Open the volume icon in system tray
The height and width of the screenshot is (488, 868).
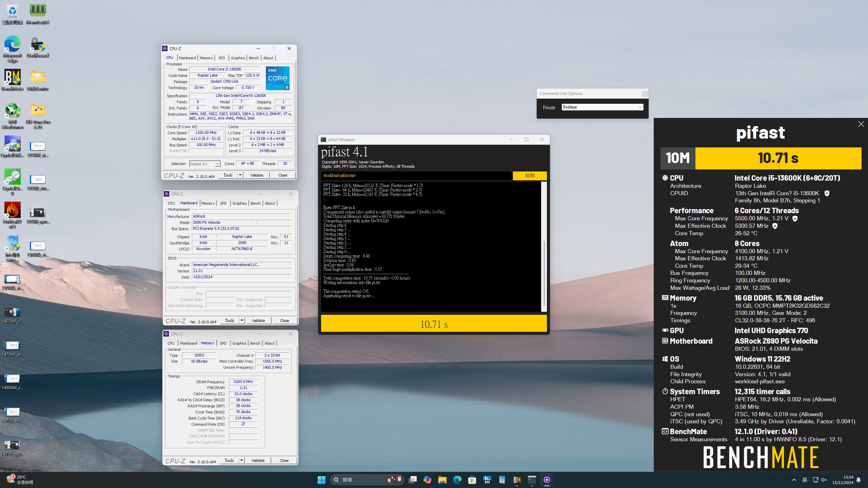pos(824,480)
